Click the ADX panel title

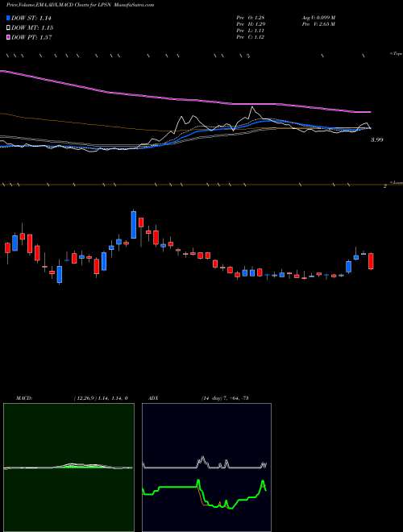(154, 398)
